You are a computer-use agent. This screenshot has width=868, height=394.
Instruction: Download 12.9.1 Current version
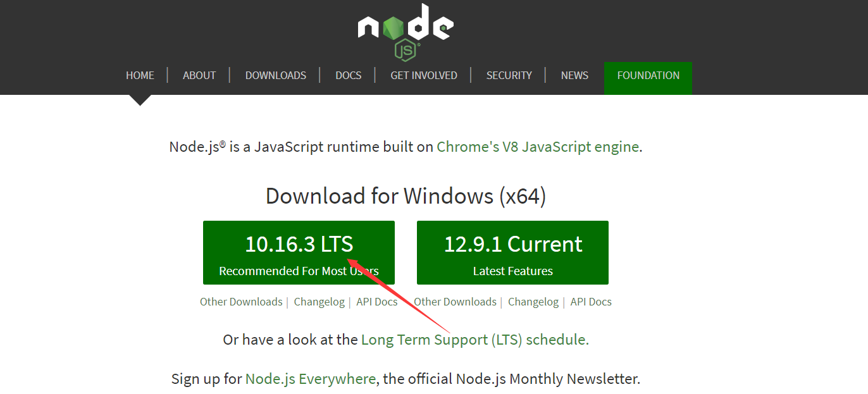pyautogui.click(x=512, y=252)
